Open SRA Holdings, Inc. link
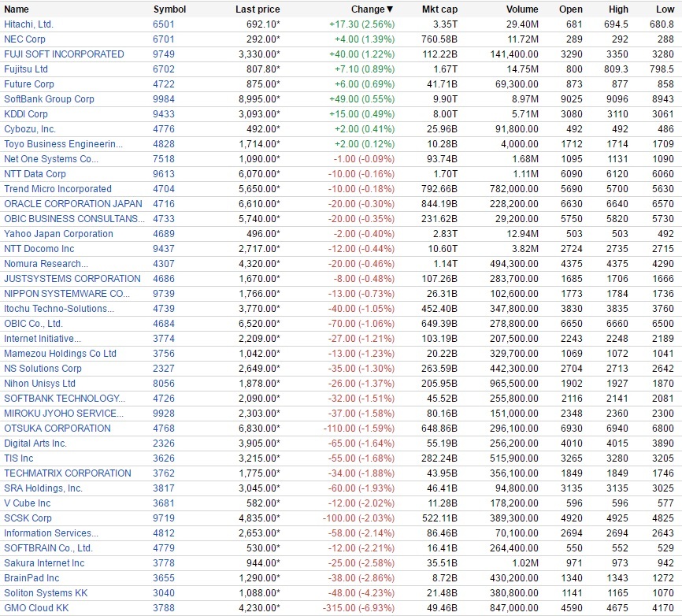The height and width of the screenshot is (616, 682). 43,488
